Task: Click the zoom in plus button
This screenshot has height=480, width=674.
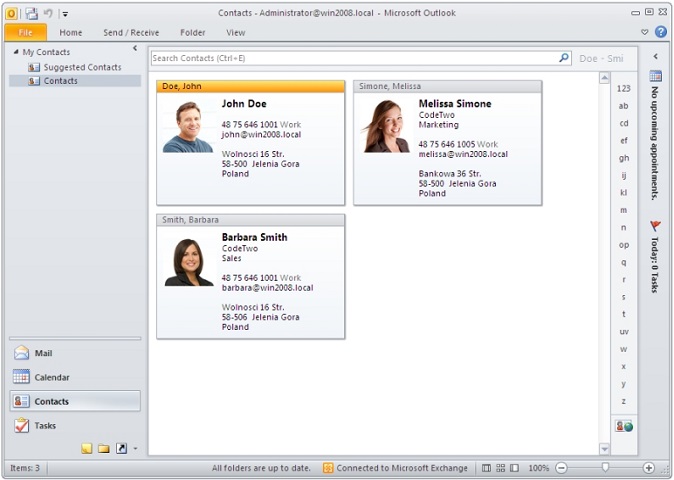Action: [x=649, y=468]
